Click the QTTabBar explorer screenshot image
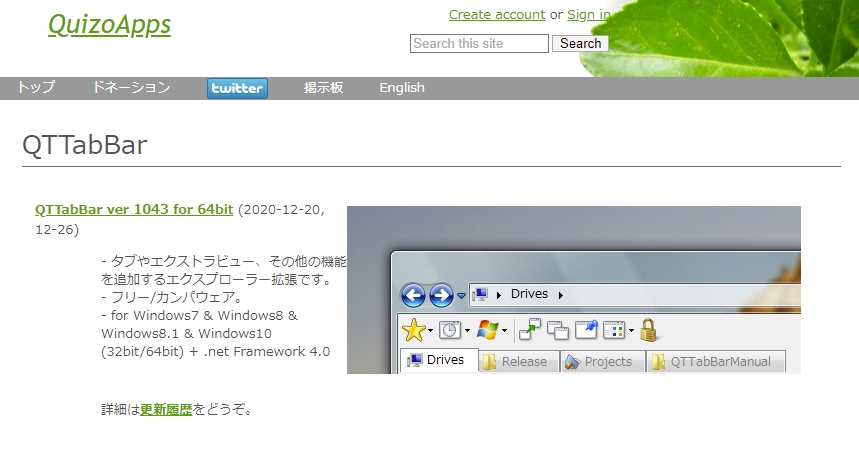The height and width of the screenshot is (451, 859). (x=574, y=290)
